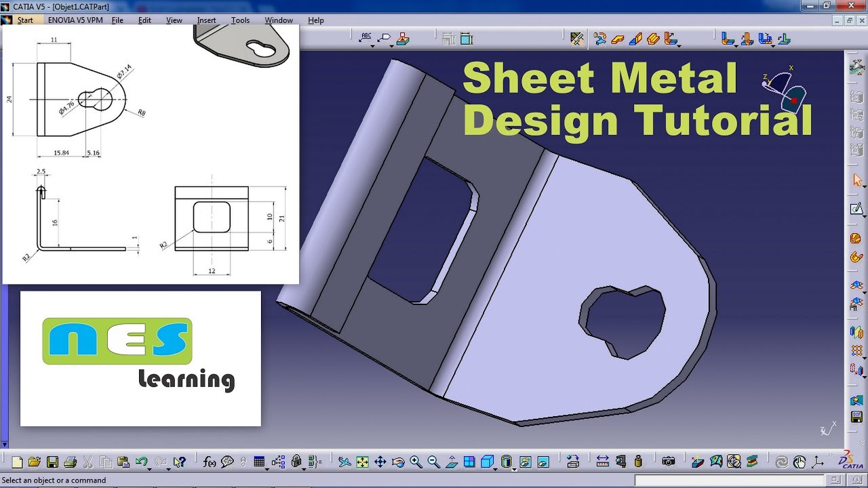Create a multi-view layout
868x488 pixels.
[469, 462]
